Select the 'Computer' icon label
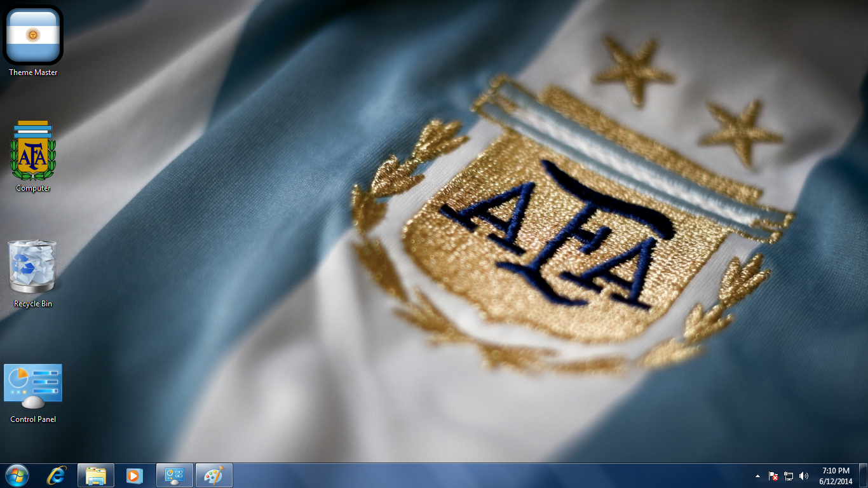The width and height of the screenshot is (868, 488). pos(33,188)
